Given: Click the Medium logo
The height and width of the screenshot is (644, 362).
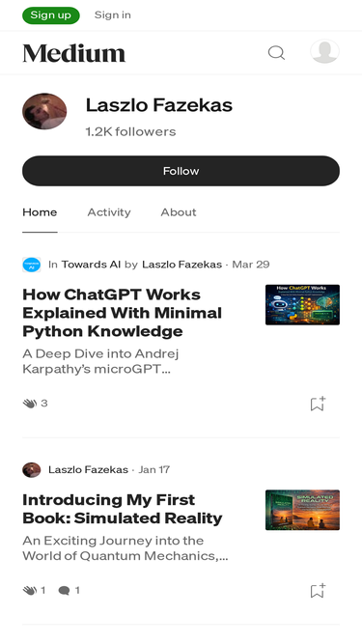Looking at the screenshot, I should click(74, 53).
